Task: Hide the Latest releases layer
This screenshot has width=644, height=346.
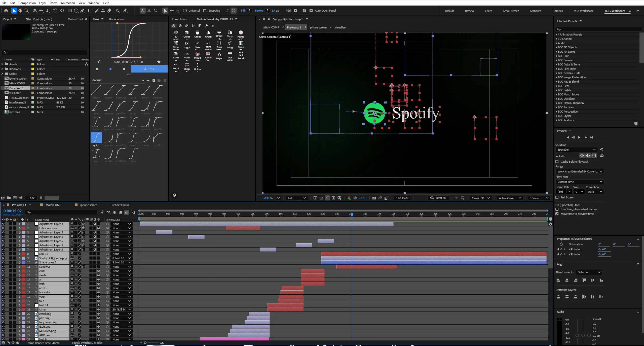Action: (3, 228)
